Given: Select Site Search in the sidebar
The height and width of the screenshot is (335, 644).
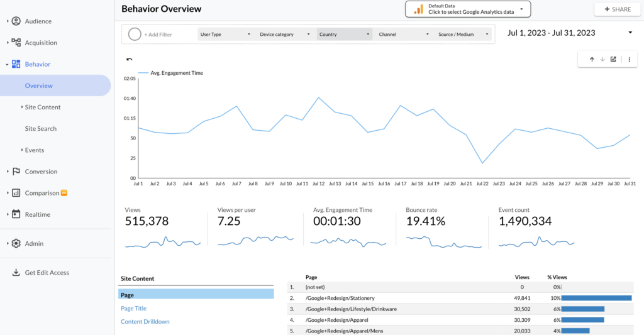Looking at the screenshot, I should 41,129.
